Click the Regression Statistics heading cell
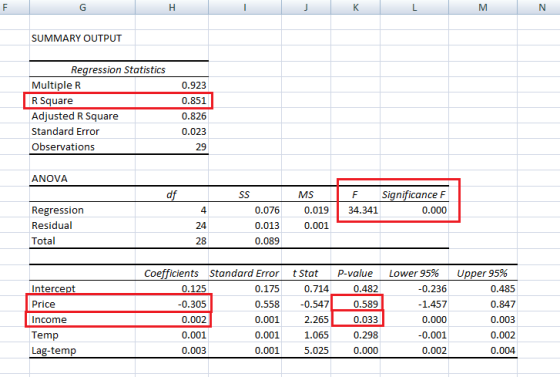560x377 pixels. [118, 70]
